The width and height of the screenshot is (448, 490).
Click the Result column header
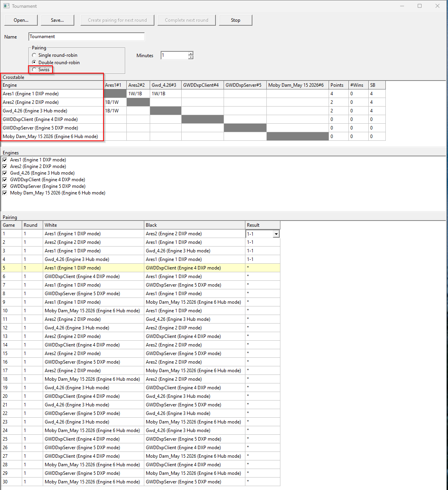(x=262, y=225)
